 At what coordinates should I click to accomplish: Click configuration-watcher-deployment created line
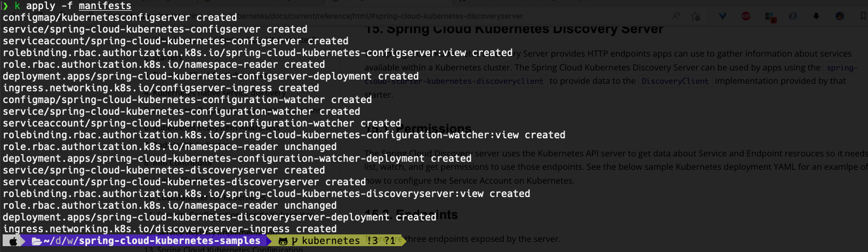click(x=237, y=159)
